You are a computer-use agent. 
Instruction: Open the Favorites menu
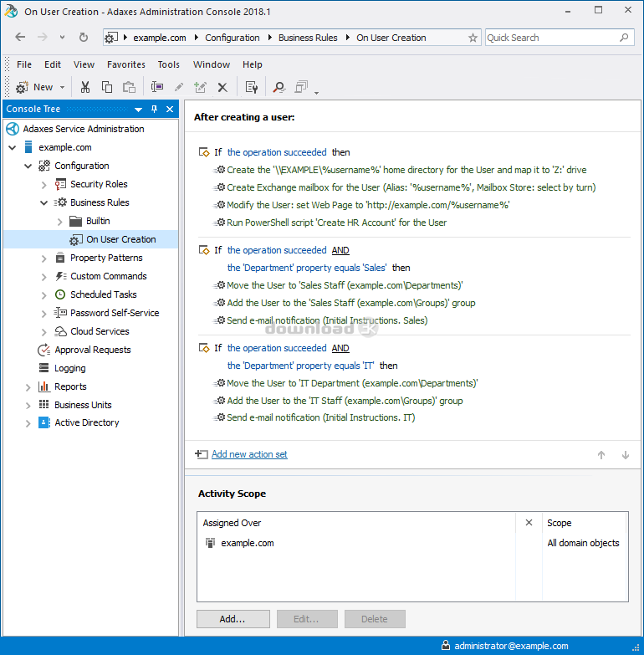[126, 64]
